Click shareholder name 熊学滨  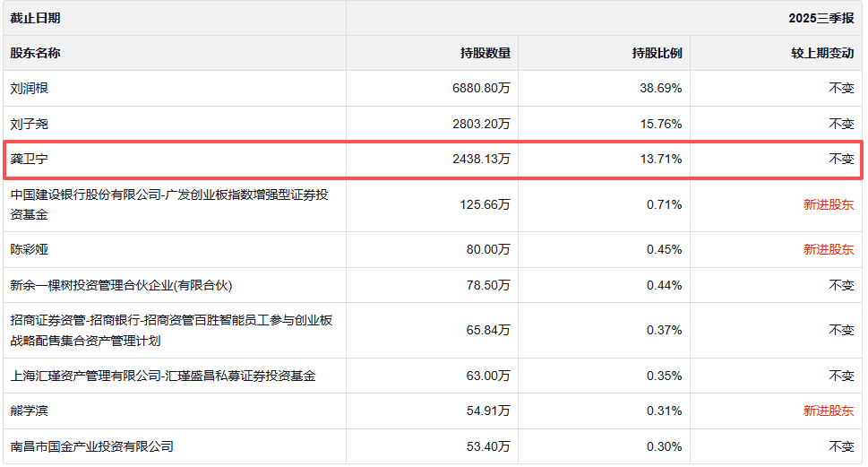pyautogui.click(x=30, y=411)
